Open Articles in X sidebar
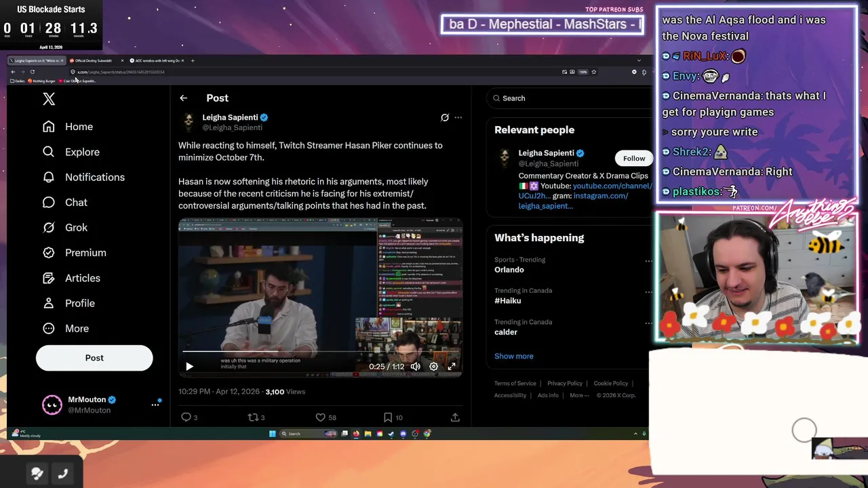This screenshot has height=488, width=868. pyautogui.click(x=71, y=278)
